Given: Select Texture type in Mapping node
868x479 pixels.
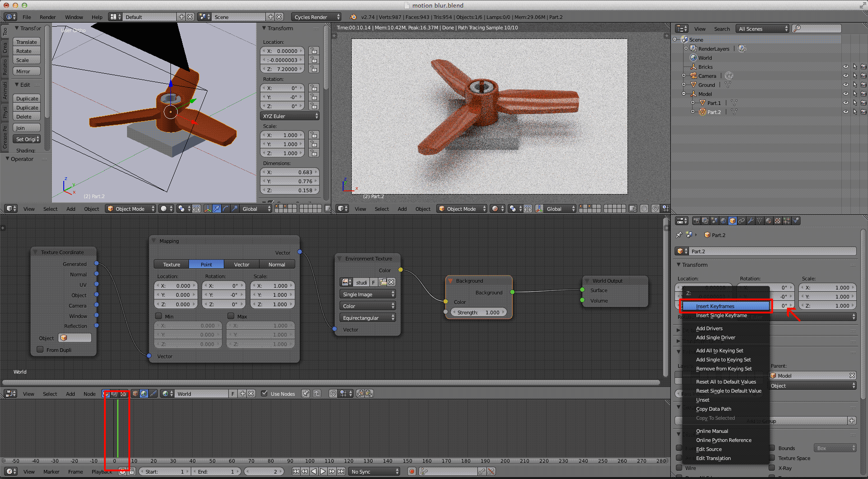Looking at the screenshot, I should [171, 264].
